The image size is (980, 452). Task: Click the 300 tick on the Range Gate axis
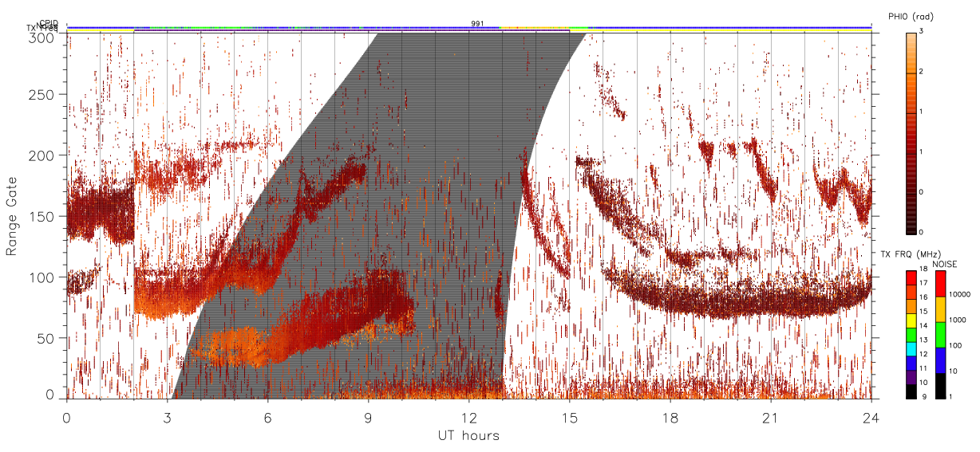(x=43, y=37)
